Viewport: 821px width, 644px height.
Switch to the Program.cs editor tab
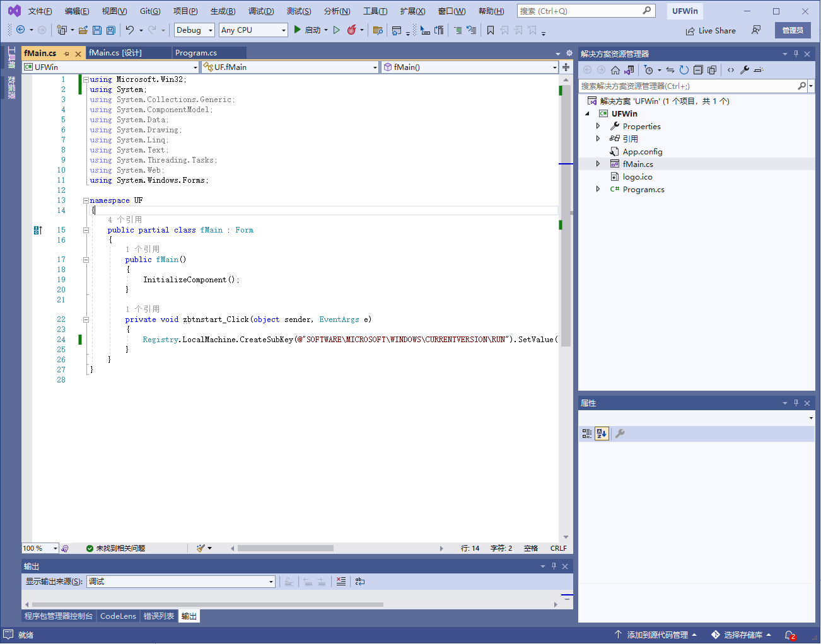pyautogui.click(x=196, y=52)
